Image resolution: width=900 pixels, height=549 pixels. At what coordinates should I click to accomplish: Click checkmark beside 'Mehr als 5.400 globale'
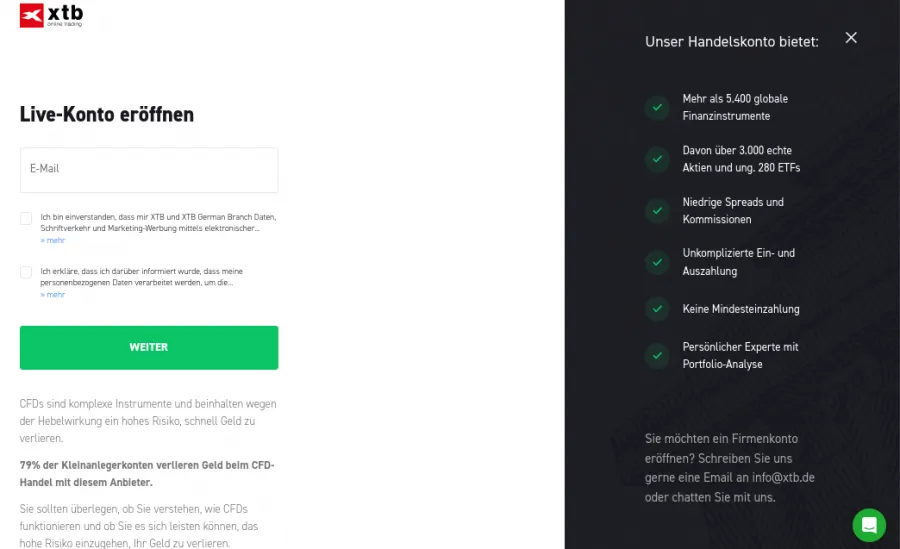(x=657, y=107)
